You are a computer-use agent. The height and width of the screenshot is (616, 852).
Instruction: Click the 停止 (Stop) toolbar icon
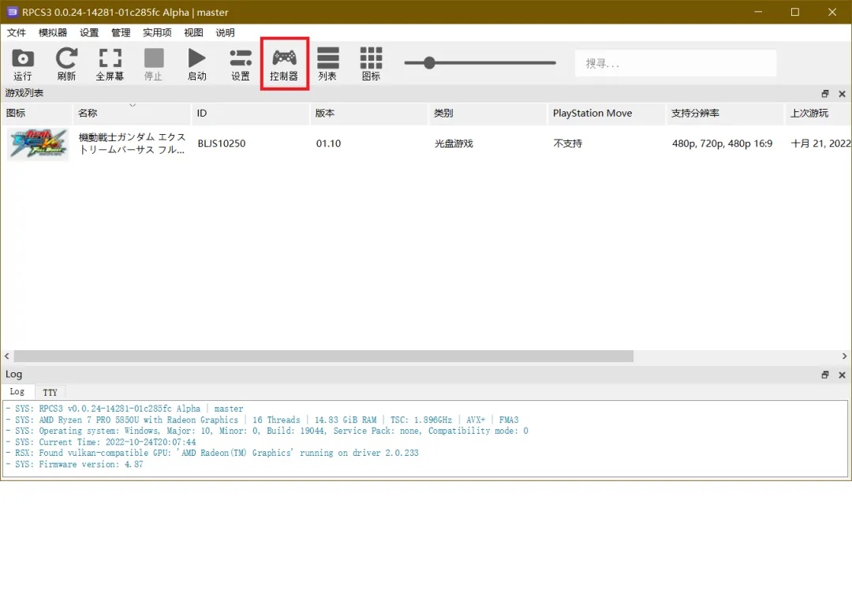pyautogui.click(x=153, y=64)
